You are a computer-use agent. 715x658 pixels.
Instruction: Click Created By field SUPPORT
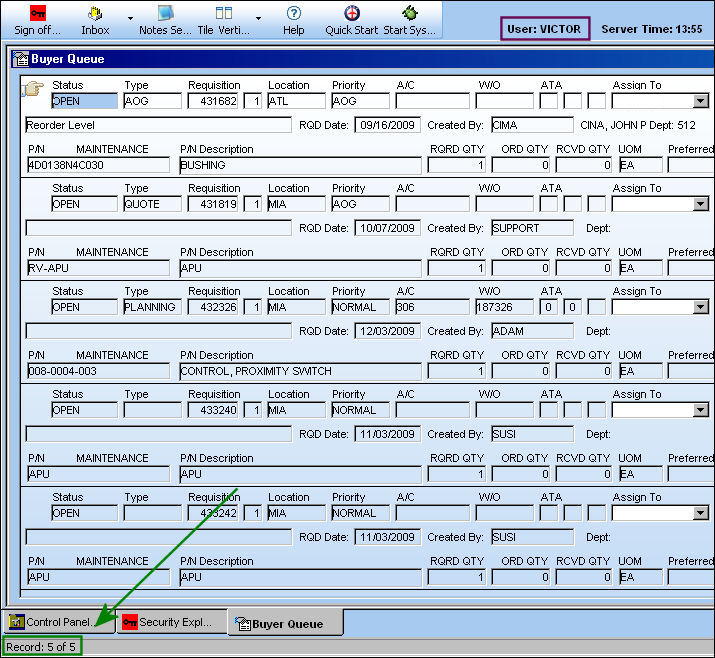pos(532,228)
